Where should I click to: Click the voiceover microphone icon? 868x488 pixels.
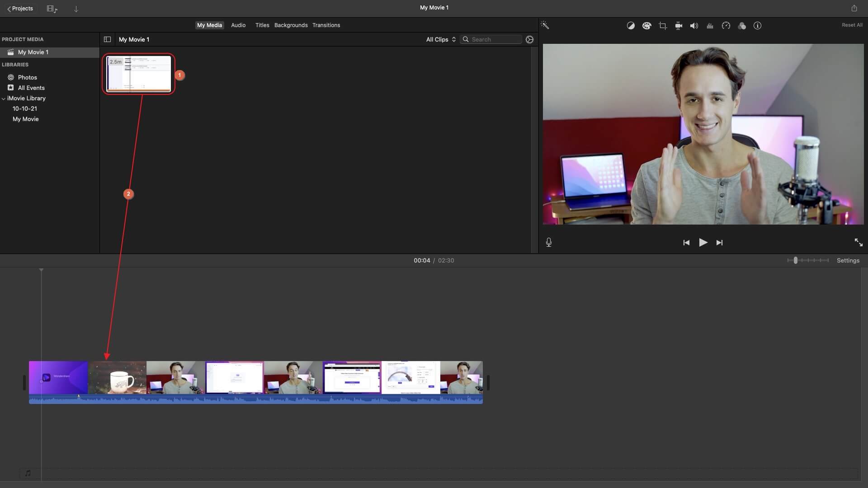[x=548, y=243]
